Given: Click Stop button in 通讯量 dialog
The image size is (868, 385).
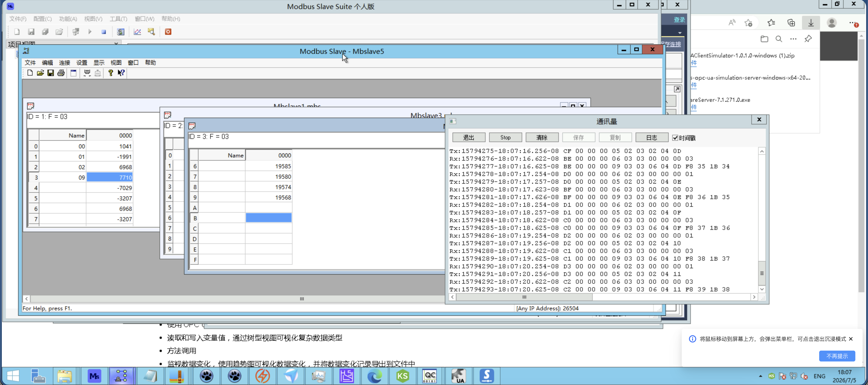Looking at the screenshot, I should tap(505, 138).
